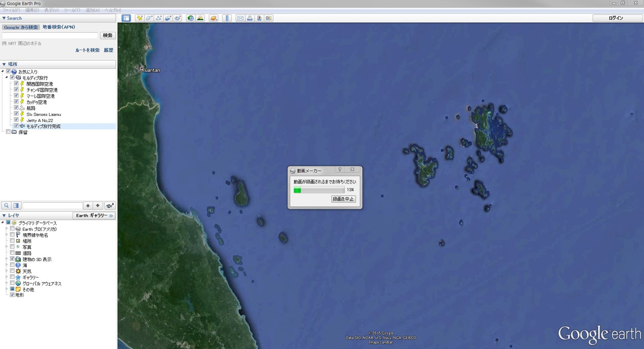Viewport: 644px width, 349px height.
Task: Play the tour with the camera folder icon
Action: pos(110,206)
